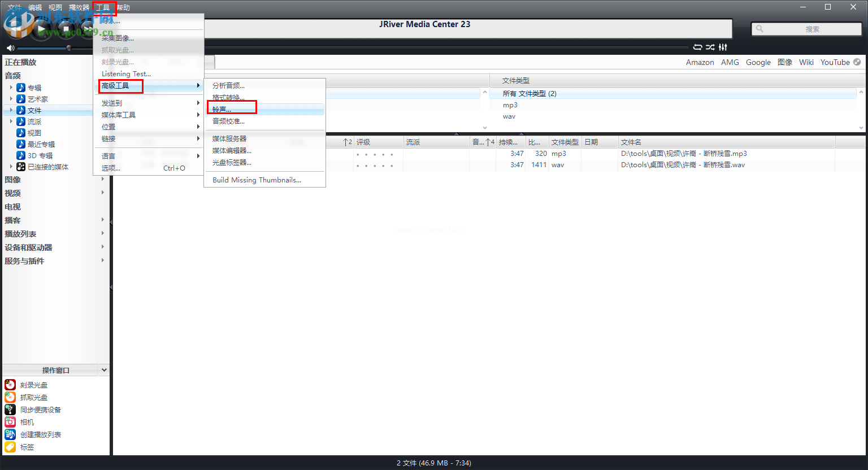
Task: Expand the 专辑 tree node arrow
Action: tap(11, 88)
